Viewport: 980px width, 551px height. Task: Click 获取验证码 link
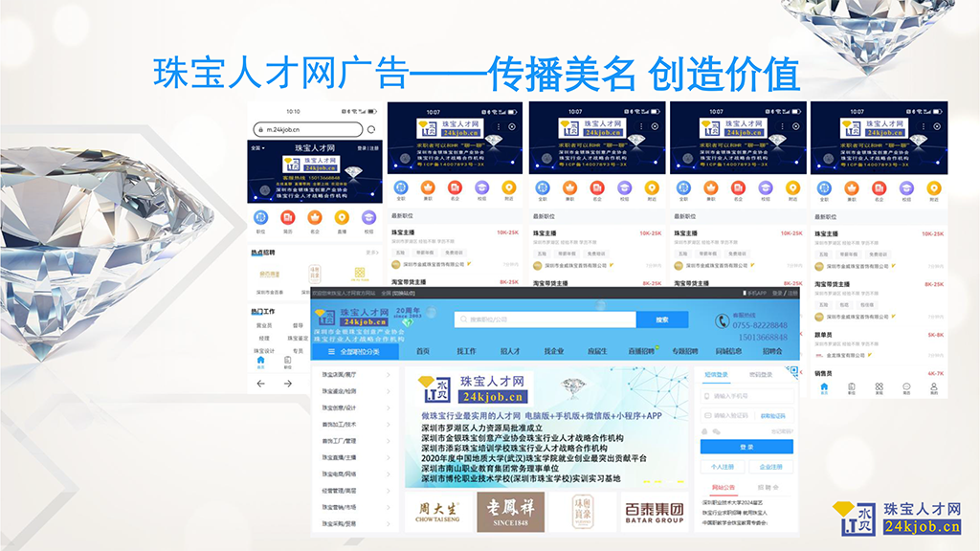[x=772, y=416]
